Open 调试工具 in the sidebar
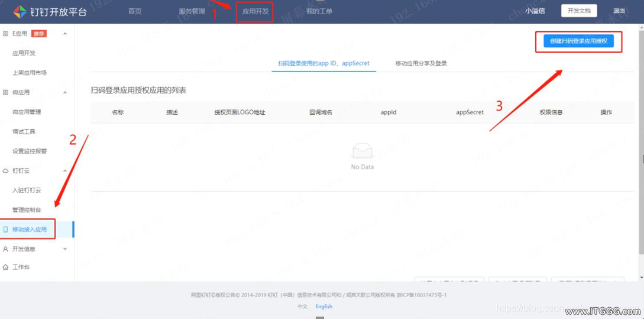This screenshot has width=644, height=319. pyautogui.click(x=24, y=131)
